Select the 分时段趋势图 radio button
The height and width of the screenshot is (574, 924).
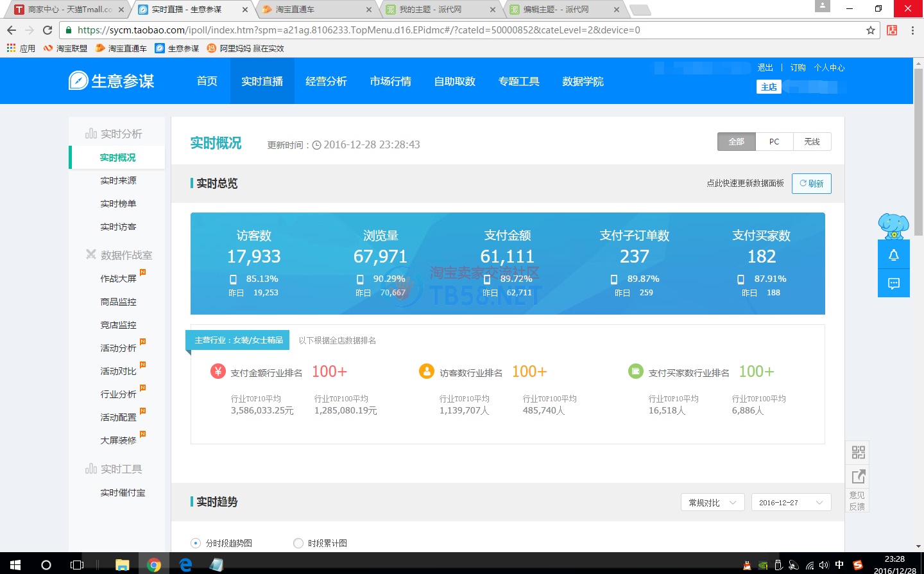[x=196, y=543]
